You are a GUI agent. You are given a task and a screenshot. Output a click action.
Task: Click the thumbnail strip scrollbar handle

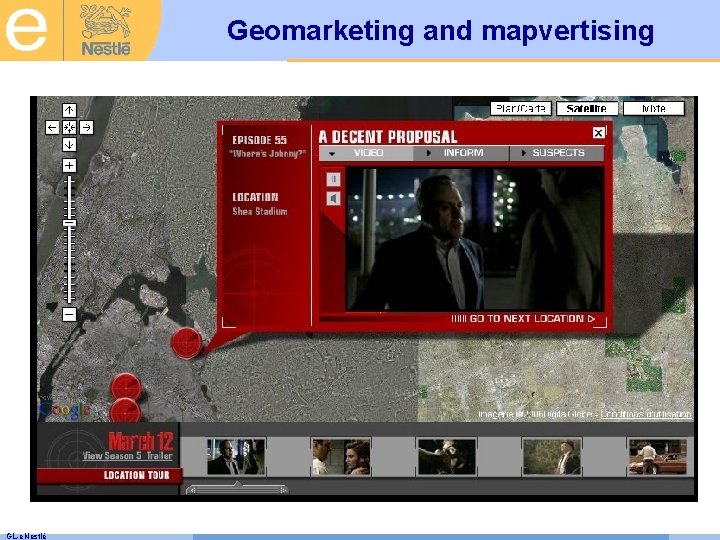237,489
